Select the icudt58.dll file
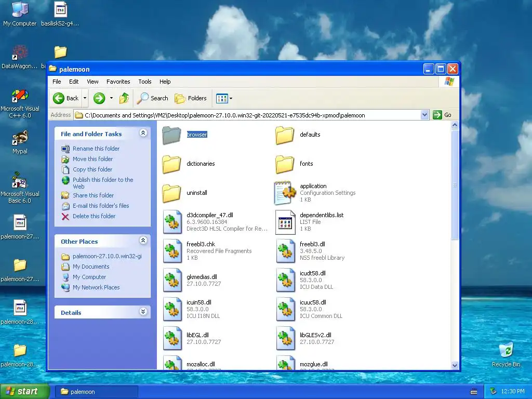 pyautogui.click(x=285, y=281)
